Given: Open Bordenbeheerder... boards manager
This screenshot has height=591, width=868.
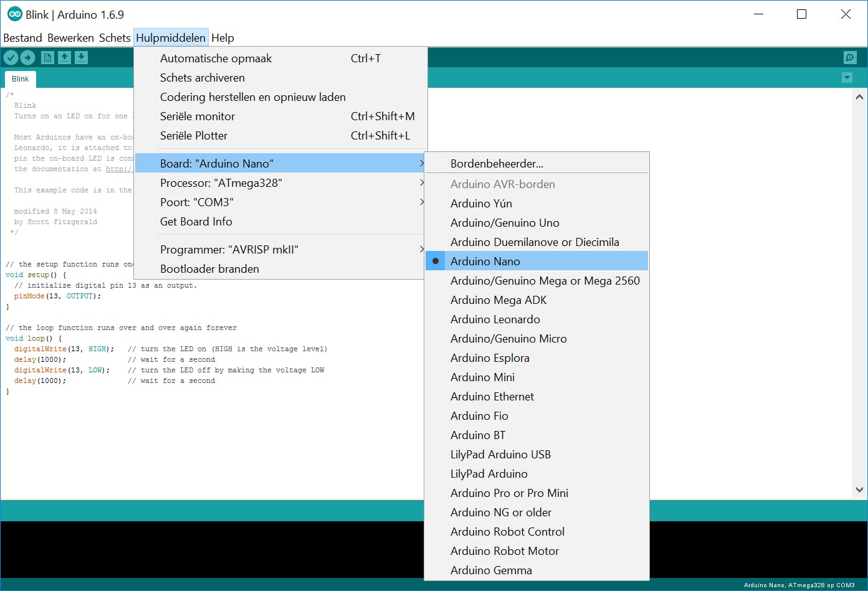Looking at the screenshot, I should coord(497,163).
